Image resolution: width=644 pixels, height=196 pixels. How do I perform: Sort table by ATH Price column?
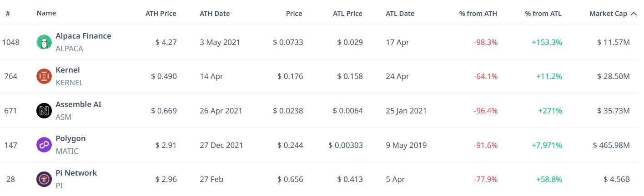[161, 14]
